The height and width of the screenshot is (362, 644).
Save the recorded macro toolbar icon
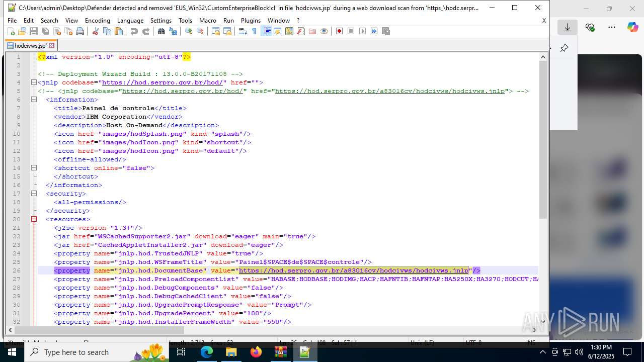pos(385,31)
